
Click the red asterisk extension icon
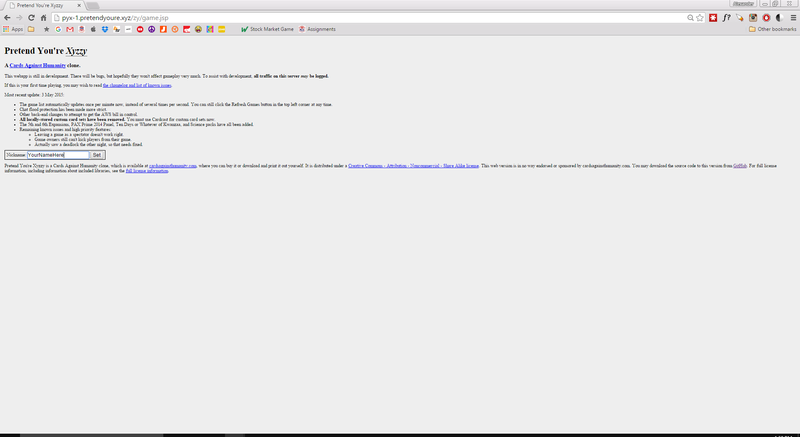click(713, 18)
